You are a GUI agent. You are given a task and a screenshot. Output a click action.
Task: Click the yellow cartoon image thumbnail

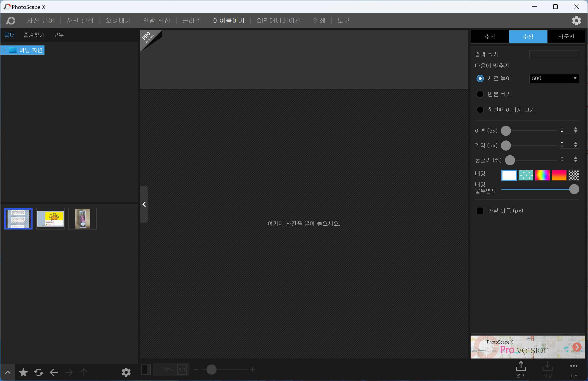tap(50, 219)
